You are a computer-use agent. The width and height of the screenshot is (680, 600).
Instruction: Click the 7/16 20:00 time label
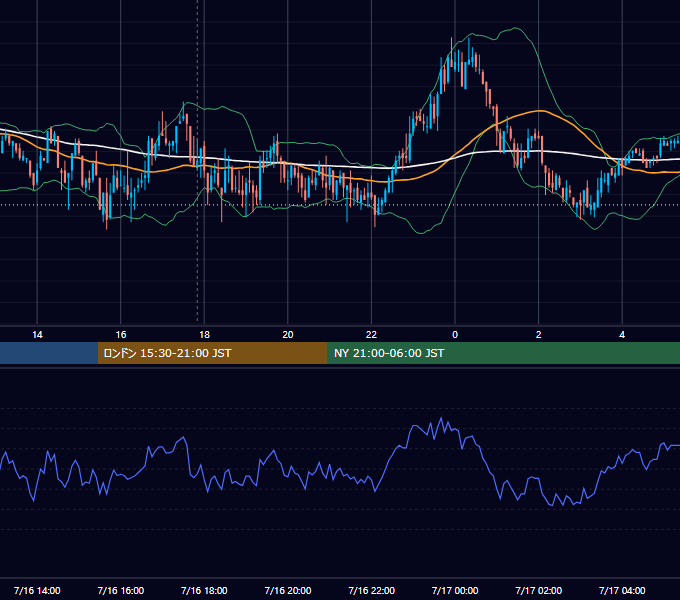pyautogui.click(x=288, y=590)
